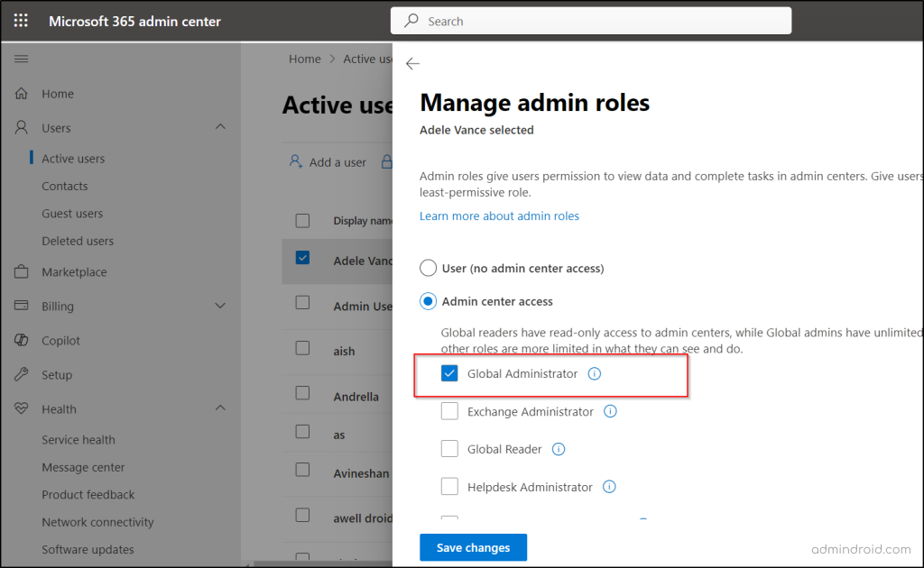Select the Marketplace icon in the sidebar
The width and height of the screenshot is (924, 568).
click(20, 271)
